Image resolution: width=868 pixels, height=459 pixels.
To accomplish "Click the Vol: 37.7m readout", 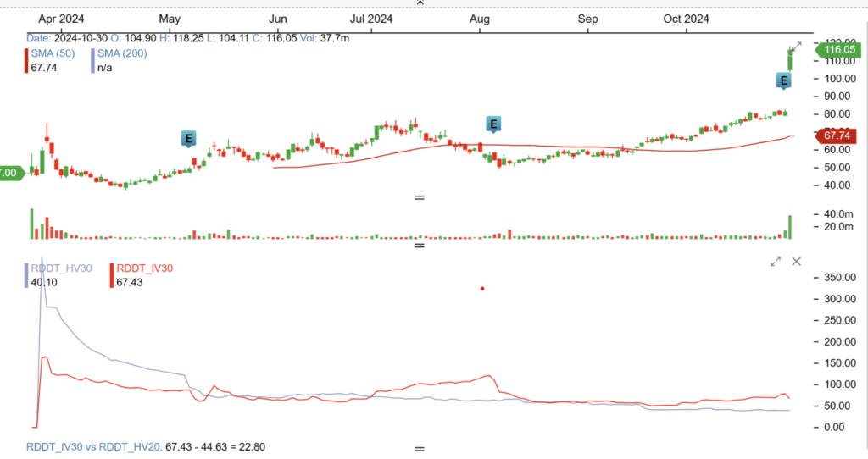I will click(325, 38).
